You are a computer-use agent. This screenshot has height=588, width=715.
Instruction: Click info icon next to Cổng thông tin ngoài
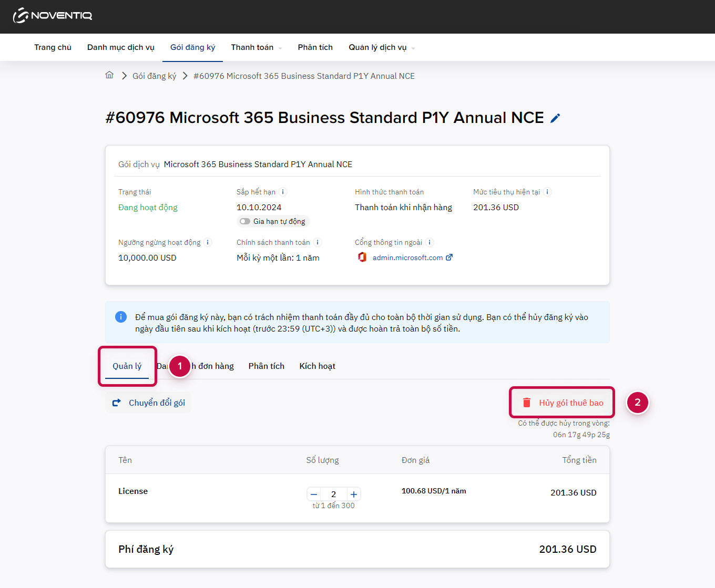430,242
